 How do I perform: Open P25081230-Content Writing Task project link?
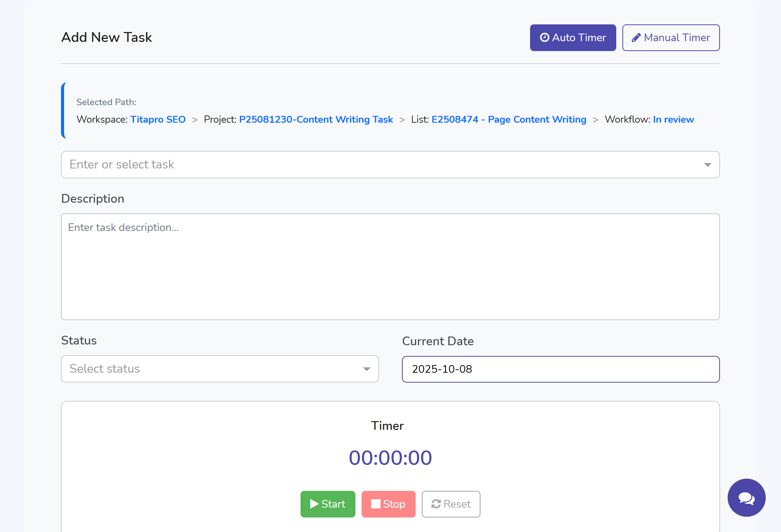(316, 119)
